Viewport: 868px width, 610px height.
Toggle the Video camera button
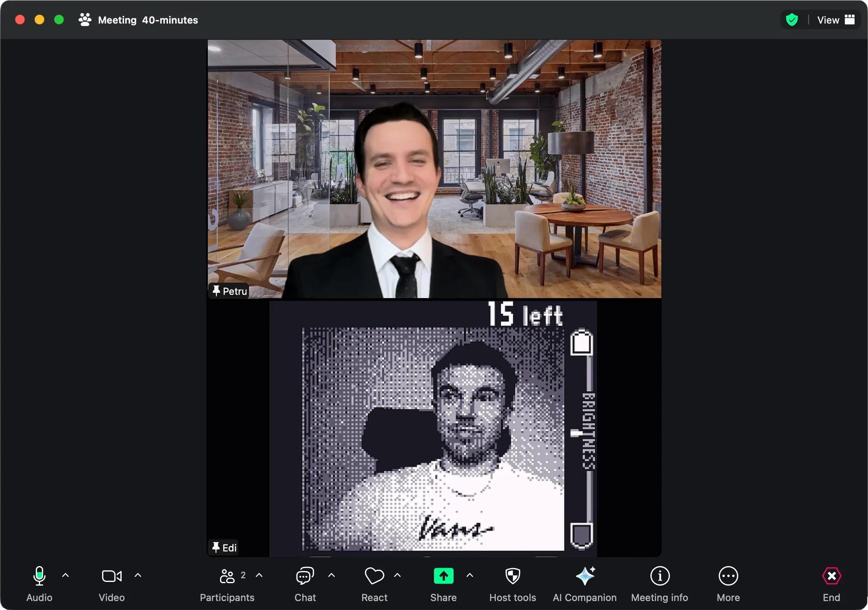111,576
